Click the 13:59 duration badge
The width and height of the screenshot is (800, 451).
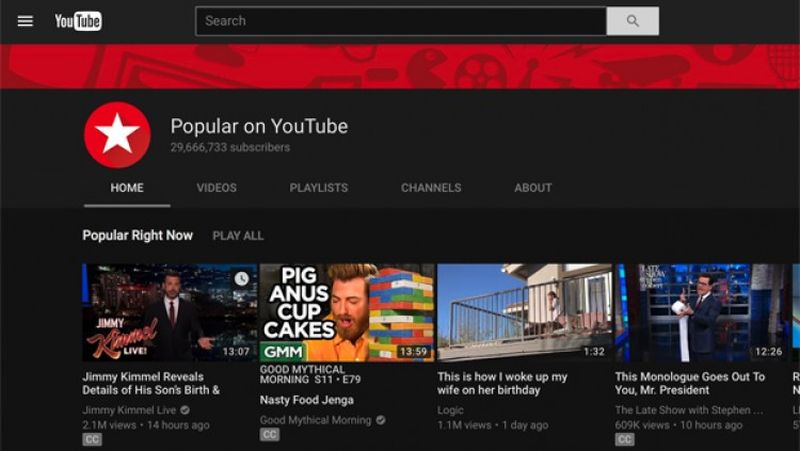413,352
